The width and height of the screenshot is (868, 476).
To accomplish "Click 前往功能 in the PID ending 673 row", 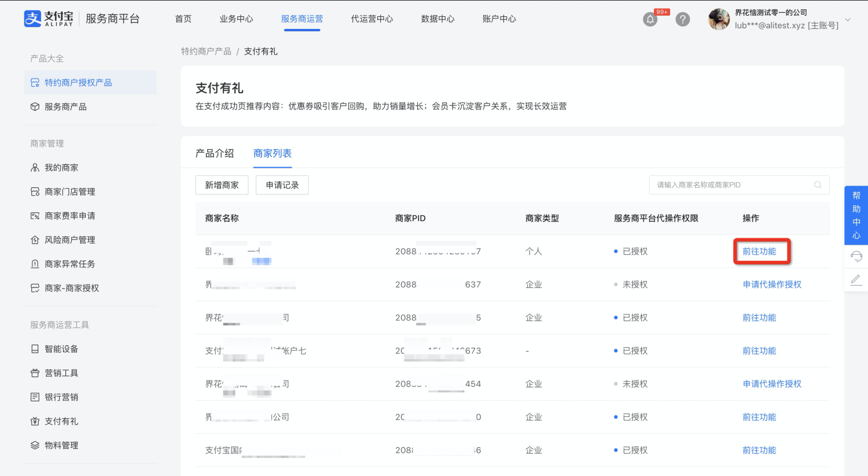I will 759,351.
